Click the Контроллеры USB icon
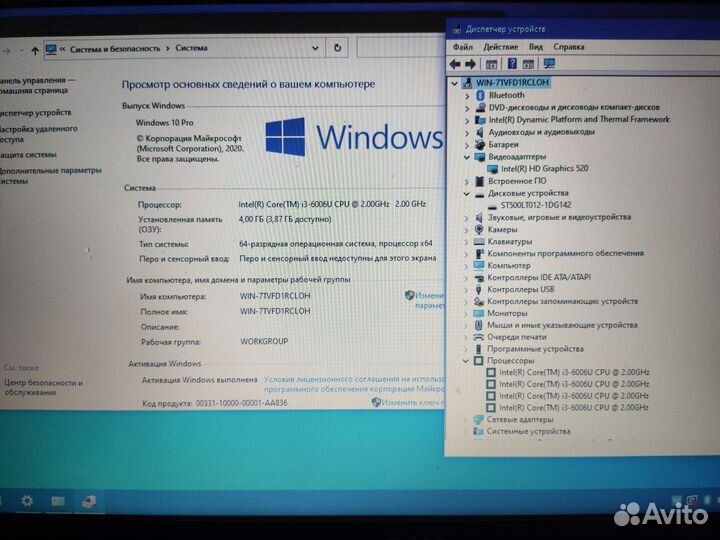Viewport: 720px width, 540px height. 478,289
